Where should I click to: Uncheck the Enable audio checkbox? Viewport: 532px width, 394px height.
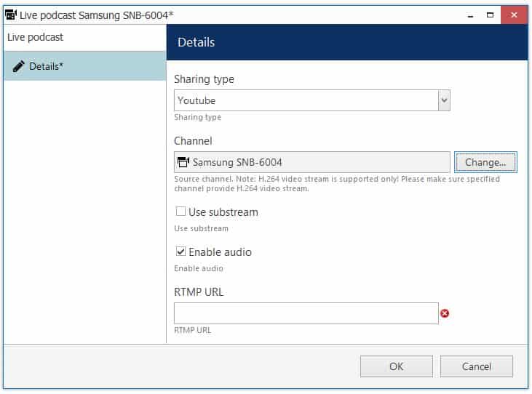180,252
